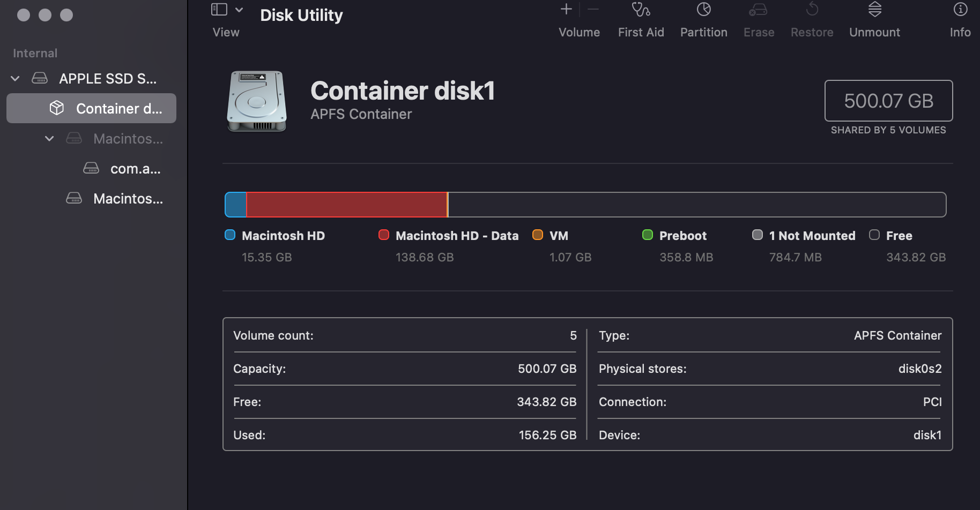This screenshot has height=510, width=980.
Task: Click the 500.07 GB capacity box
Action: click(888, 101)
